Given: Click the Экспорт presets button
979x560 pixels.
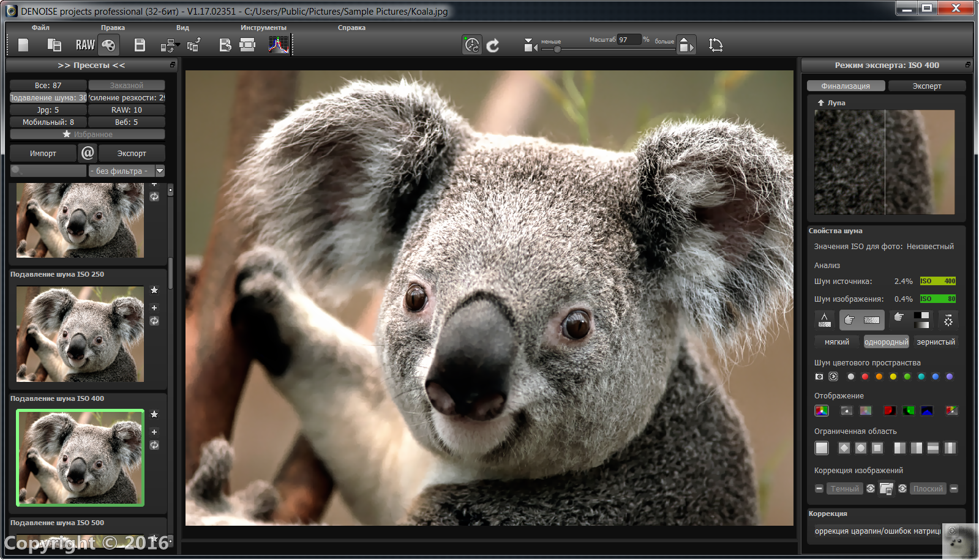Looking at the screenshot, I should [x=132, y=154].
